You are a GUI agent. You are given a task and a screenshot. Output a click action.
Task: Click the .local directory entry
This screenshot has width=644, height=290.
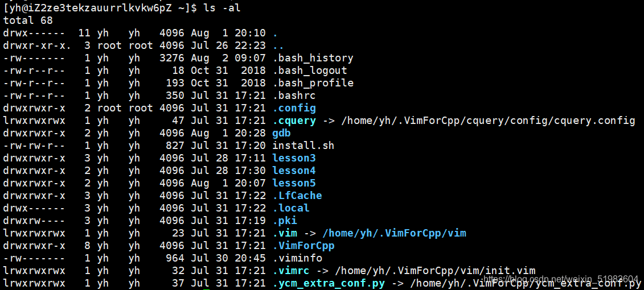point(291,208)
